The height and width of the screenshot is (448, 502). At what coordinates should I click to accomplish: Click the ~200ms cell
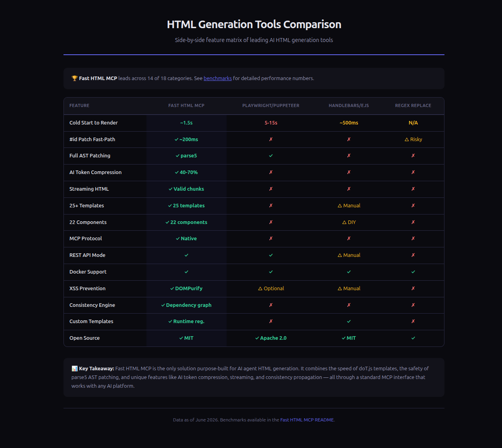click(x=186, y=140)
